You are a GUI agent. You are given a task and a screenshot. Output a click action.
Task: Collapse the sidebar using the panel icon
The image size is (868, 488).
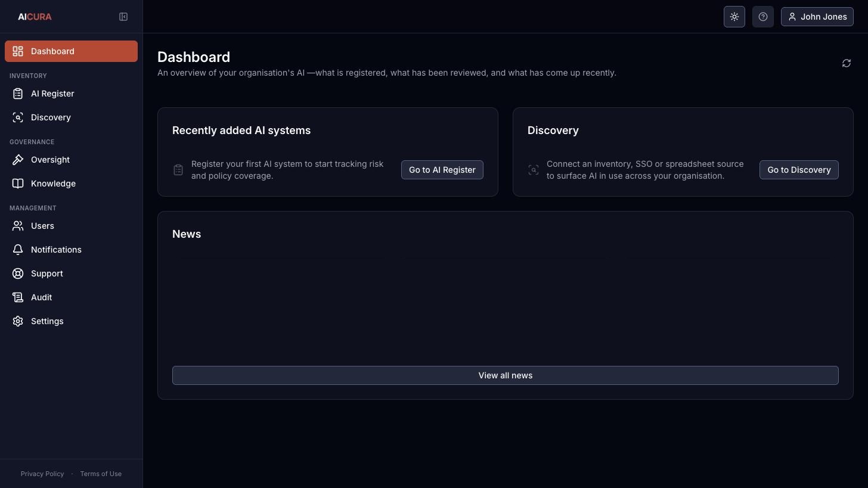point(123,17)
